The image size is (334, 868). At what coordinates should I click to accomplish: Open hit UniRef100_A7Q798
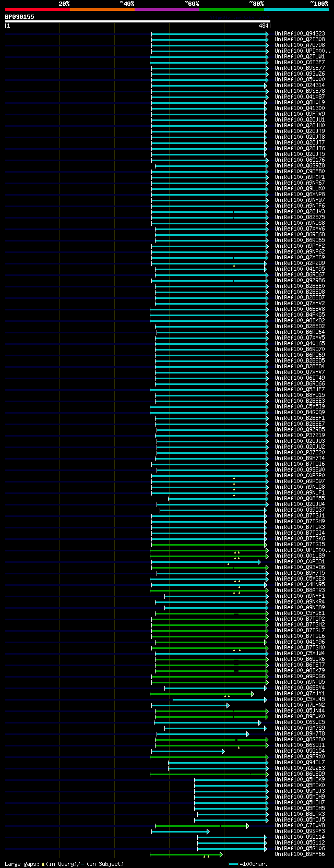pyautogui.click(x=300, y=45)
